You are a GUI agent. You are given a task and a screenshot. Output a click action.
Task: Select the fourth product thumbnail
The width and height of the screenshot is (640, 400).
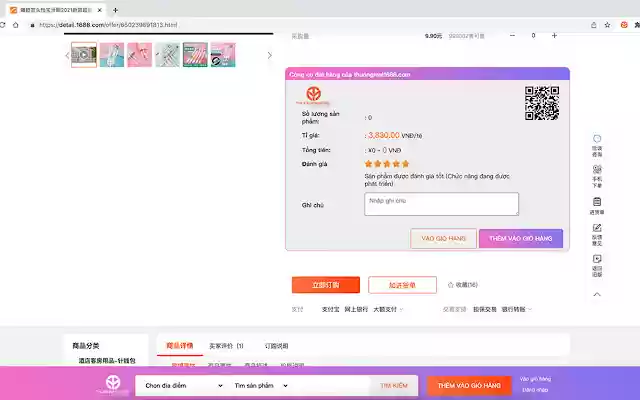click(167, 55)
